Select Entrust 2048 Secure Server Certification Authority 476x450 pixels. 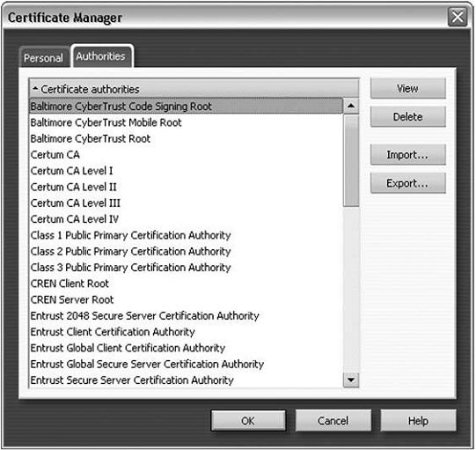pyautogui.click(x=187, y=315)
